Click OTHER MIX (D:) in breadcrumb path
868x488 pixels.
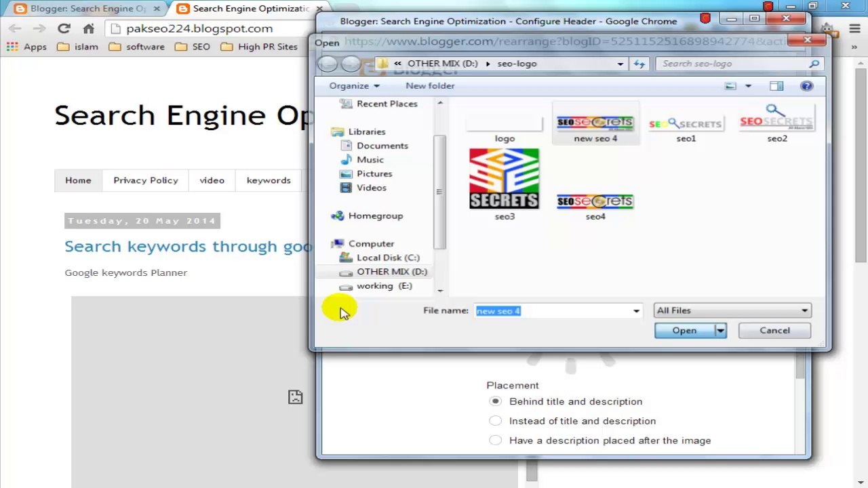(x=442, y=64)
